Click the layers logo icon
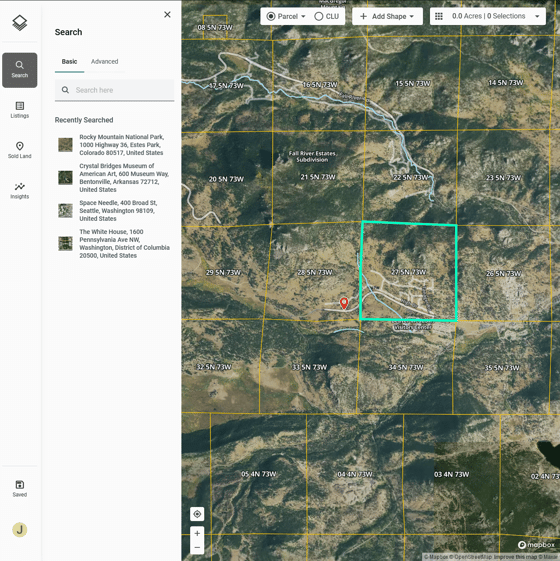Image resolution: width=560 pixels, height=561 pixels. coord(20,23)
